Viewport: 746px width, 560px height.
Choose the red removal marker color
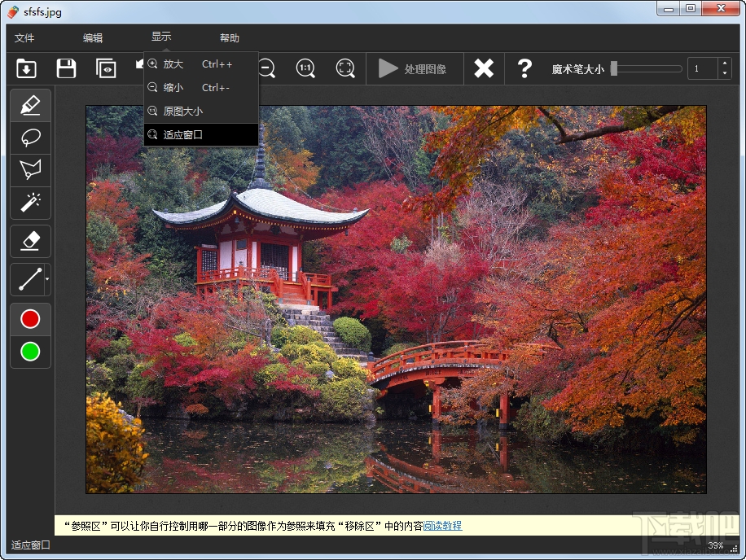[x=30, y=319]
